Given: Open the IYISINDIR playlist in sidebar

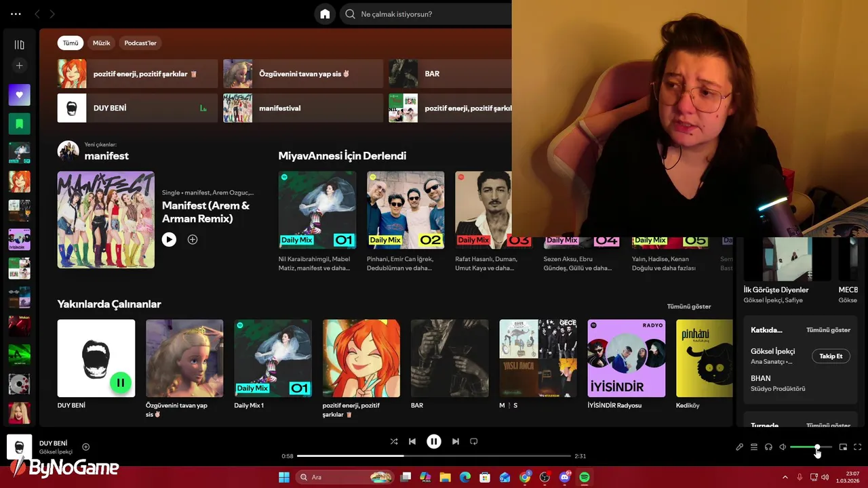Looking at the screenshot, I should click(19, 239).
